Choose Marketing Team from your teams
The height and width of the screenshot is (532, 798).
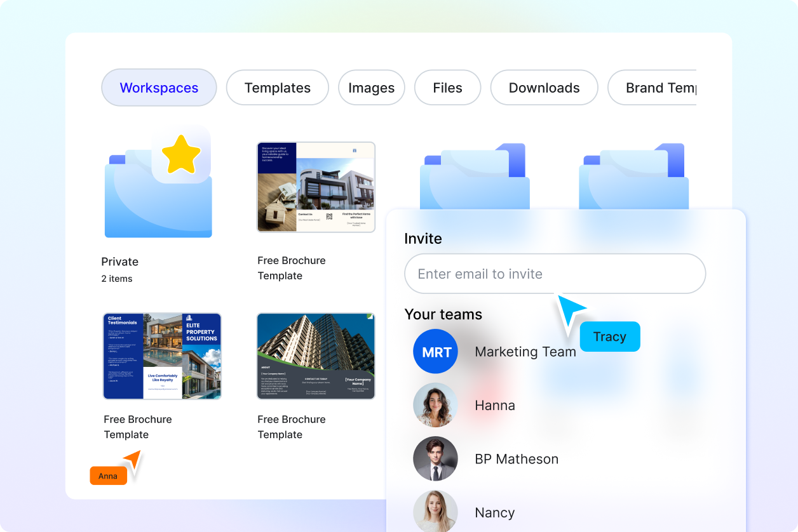point(525,352)
